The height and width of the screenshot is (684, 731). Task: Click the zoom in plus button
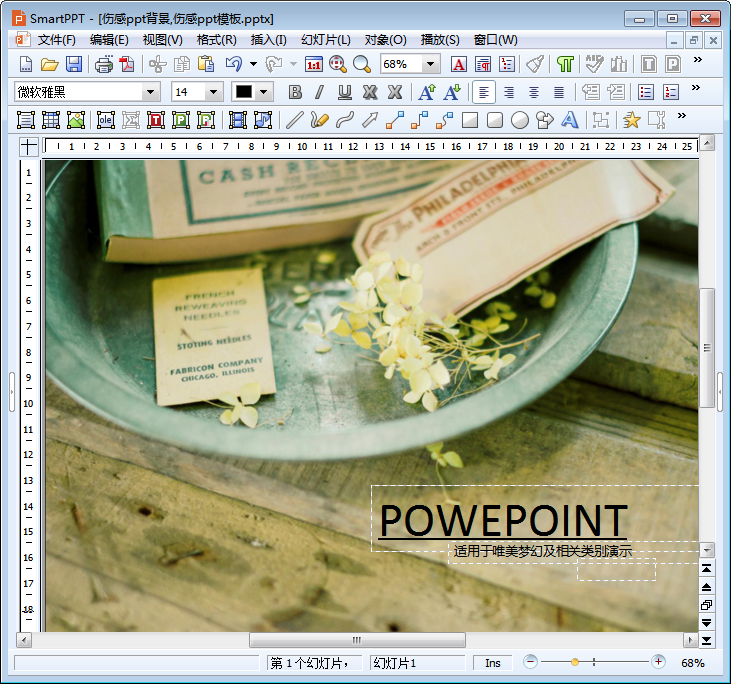658,662
